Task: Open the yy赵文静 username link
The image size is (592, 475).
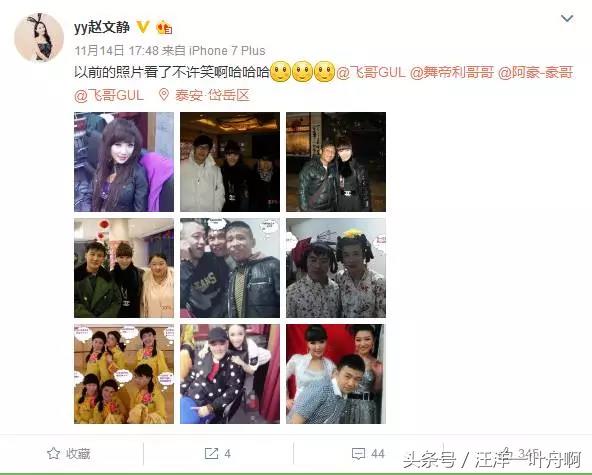Action: tap(102, 28)
